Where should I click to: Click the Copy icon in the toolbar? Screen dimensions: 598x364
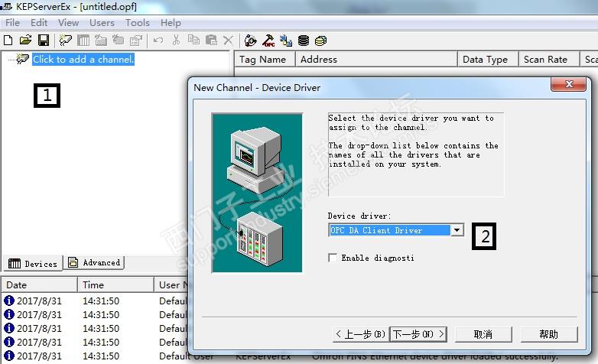[193, 40]
